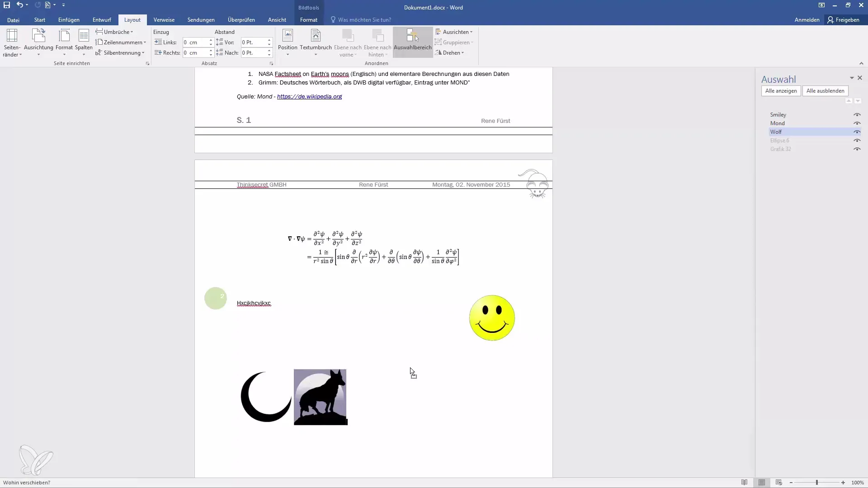Screen dimensions: 868x488
Task: Click the Wikipedia link in document
Action: (309, 97)
